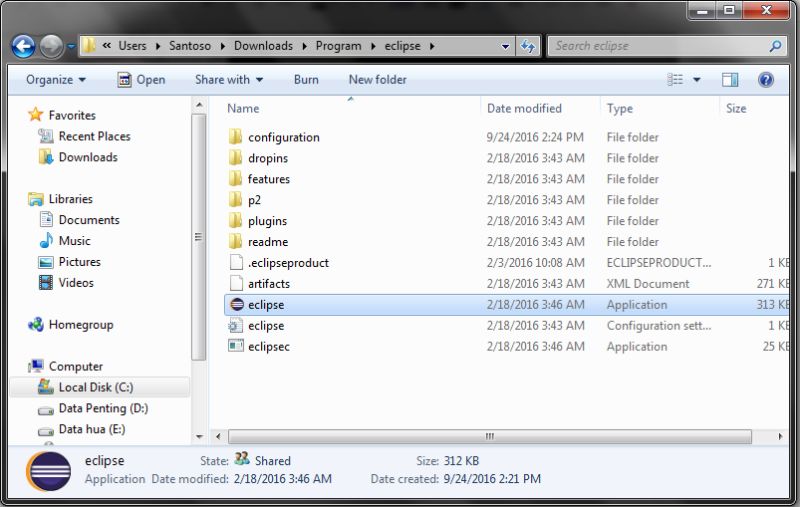The height and width of the screenshot is (507, 800).
Task: Select Computer in the navigation pane
Action: tap(76, 366)
